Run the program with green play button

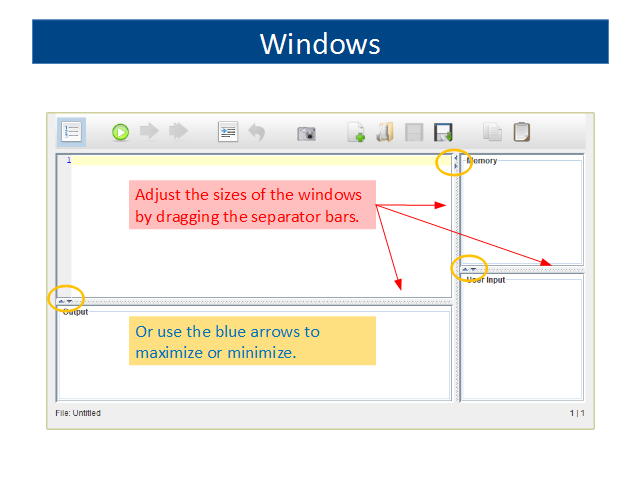click(120, 132)
